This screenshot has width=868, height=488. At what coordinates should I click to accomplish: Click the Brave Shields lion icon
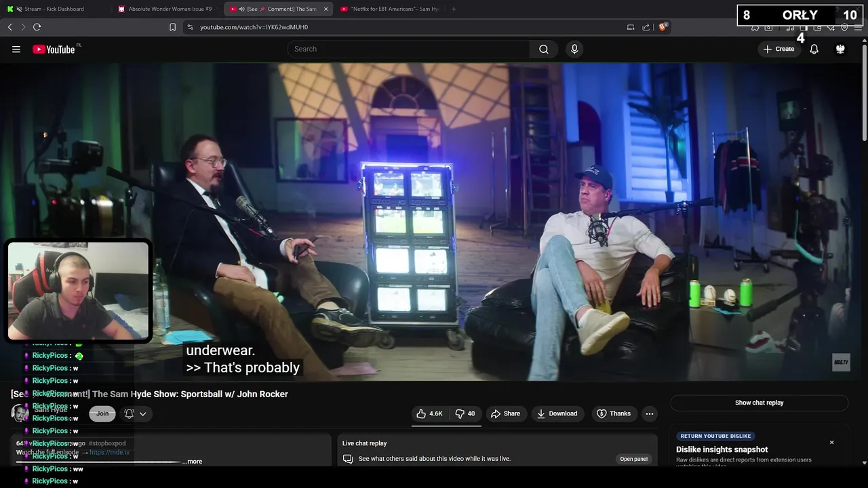click(x=663, y=27)
